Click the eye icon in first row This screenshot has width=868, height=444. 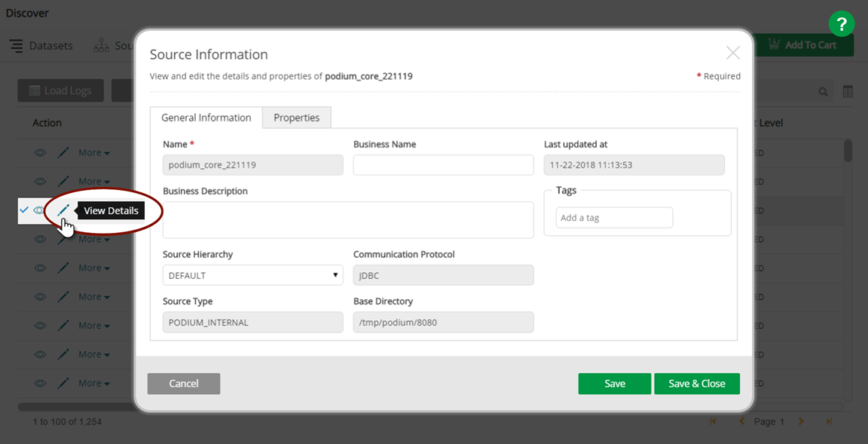coord(41,153)
